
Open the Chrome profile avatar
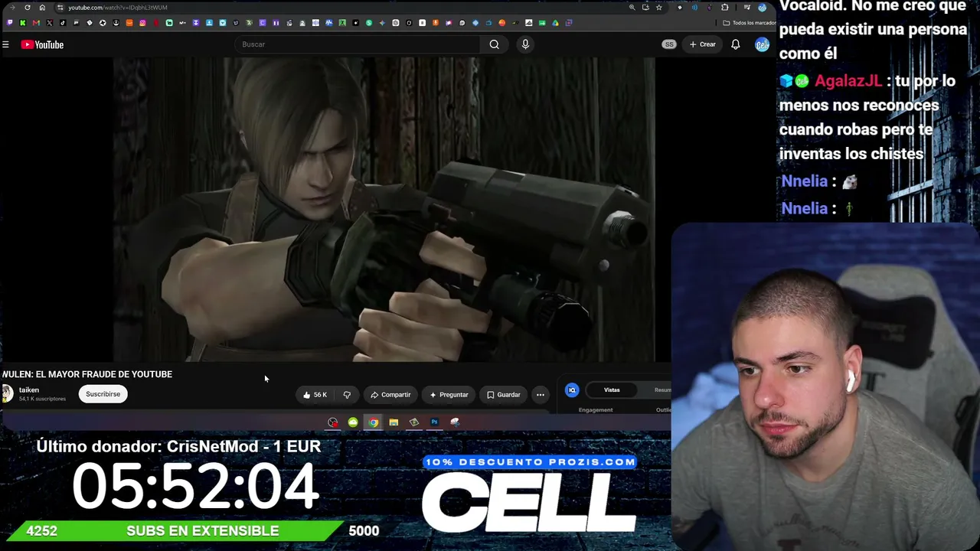[762, 8]
